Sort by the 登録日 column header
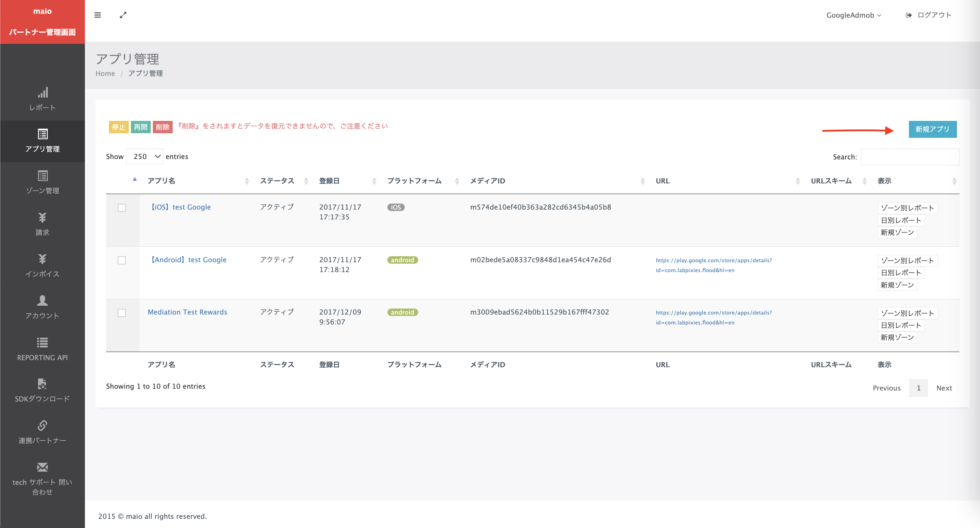 pyautogui.click(x=329, y=181)
